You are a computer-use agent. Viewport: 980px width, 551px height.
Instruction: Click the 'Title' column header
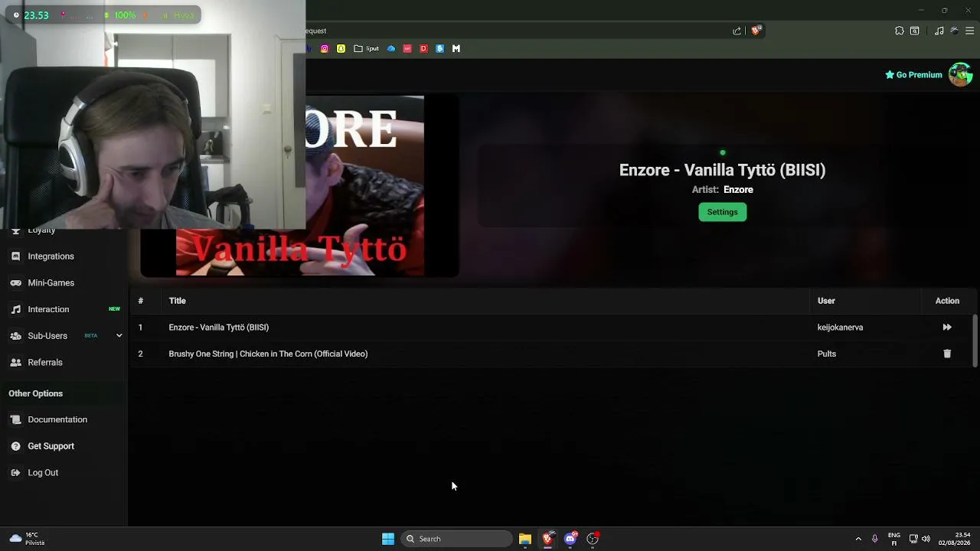177,301
